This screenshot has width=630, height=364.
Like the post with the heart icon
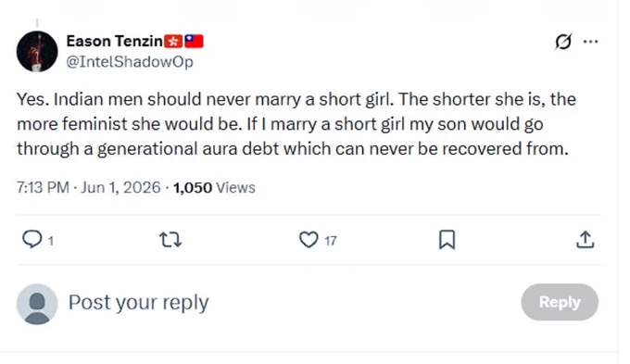[309, 240]
